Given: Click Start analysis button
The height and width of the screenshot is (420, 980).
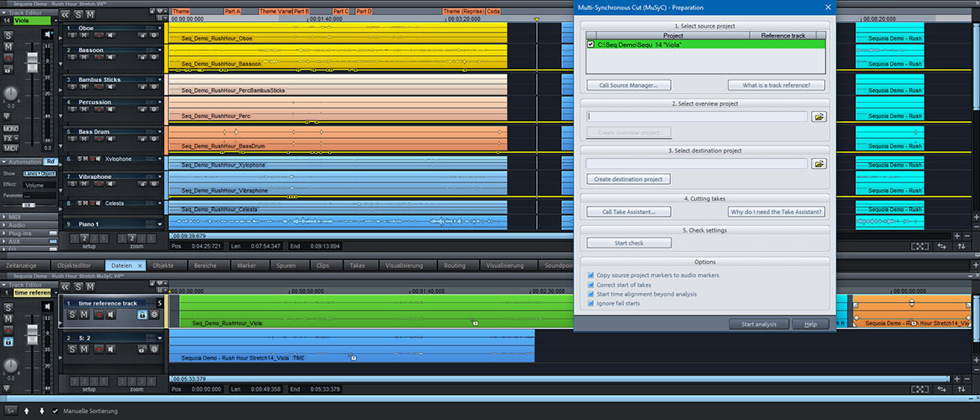Looking at the screenshot, I should [758, 324].
